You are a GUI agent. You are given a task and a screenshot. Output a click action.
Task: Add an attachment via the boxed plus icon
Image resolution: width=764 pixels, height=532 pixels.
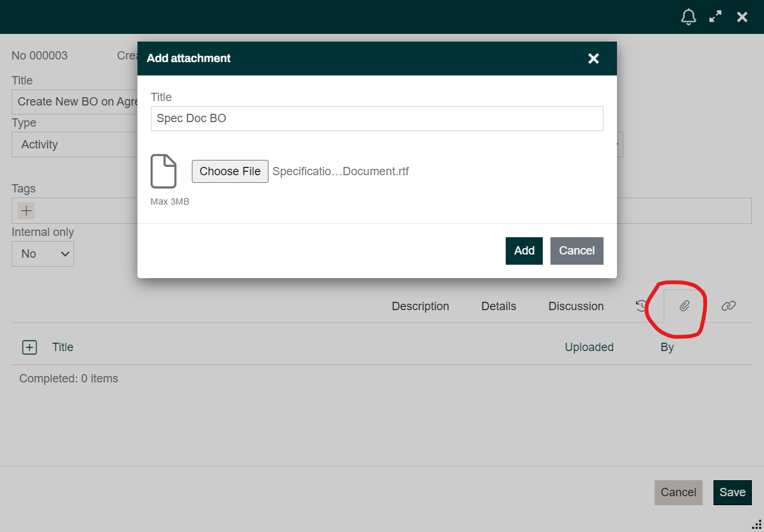(x=29, y=347)
